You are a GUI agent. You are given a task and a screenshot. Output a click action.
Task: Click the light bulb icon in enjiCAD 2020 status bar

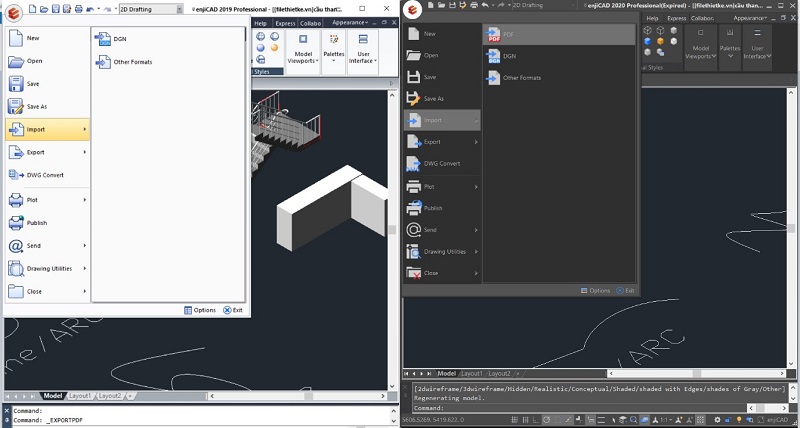click(739, 420)
